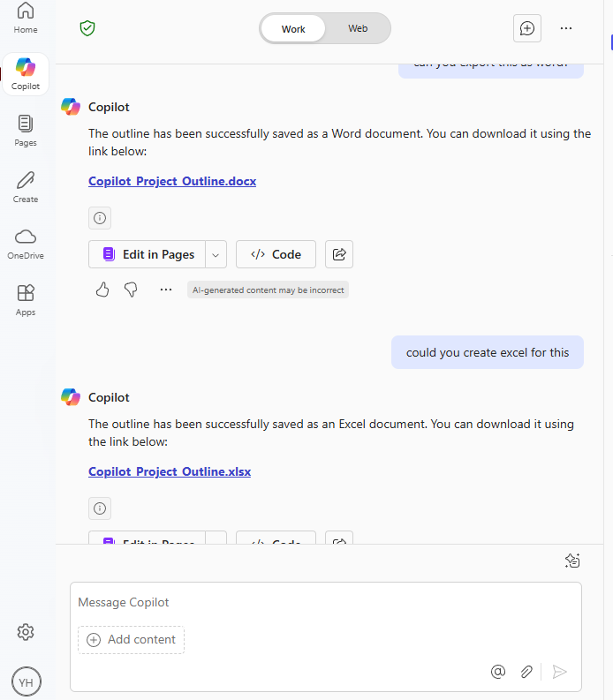This screenshot has height=700, width=613.
Task: Open more actions ellipsis beside thumbs down
Action: [x=166, y=290]
